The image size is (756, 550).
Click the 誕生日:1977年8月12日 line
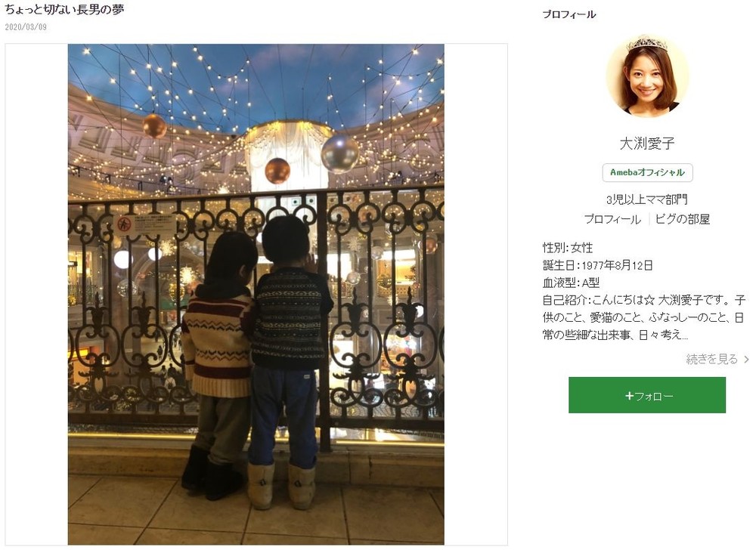click(x=597, y=265)
